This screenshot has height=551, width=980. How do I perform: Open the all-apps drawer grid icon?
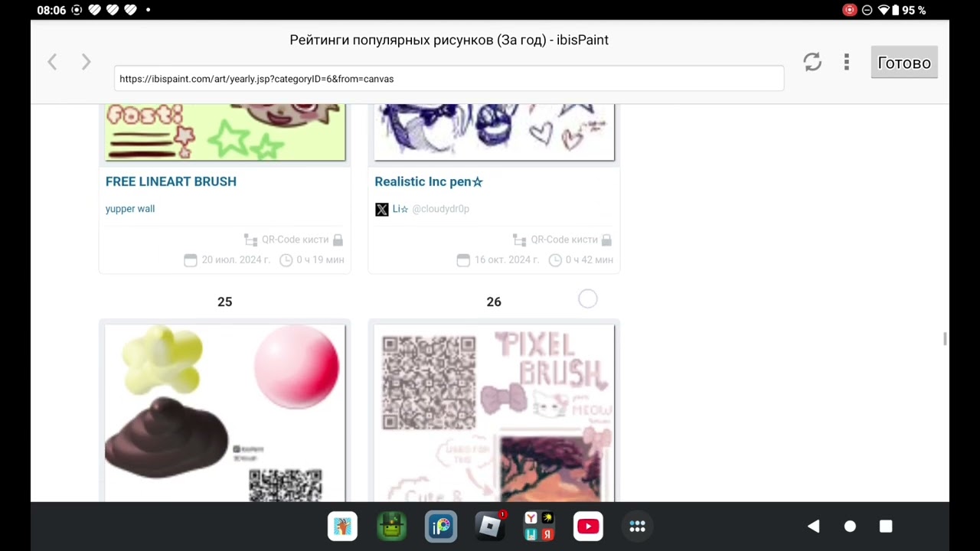(x=637, y=527)
